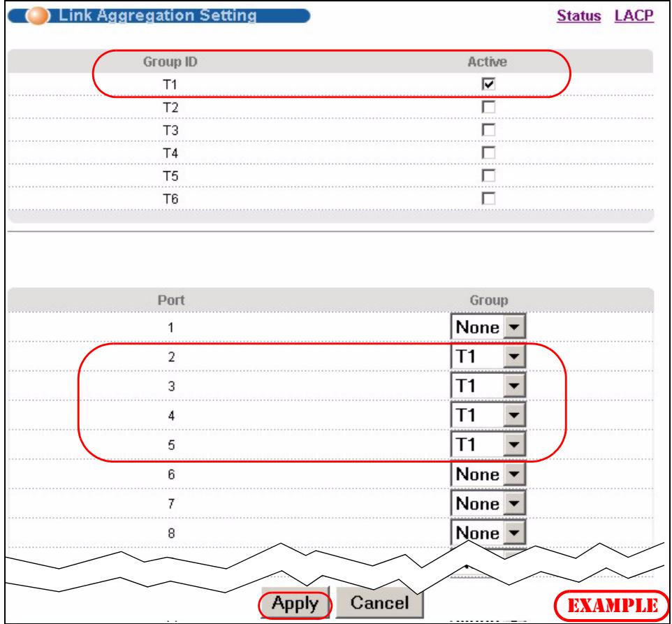
Task: Open the Group dropdown for port 4
Action: click(488, 415)
